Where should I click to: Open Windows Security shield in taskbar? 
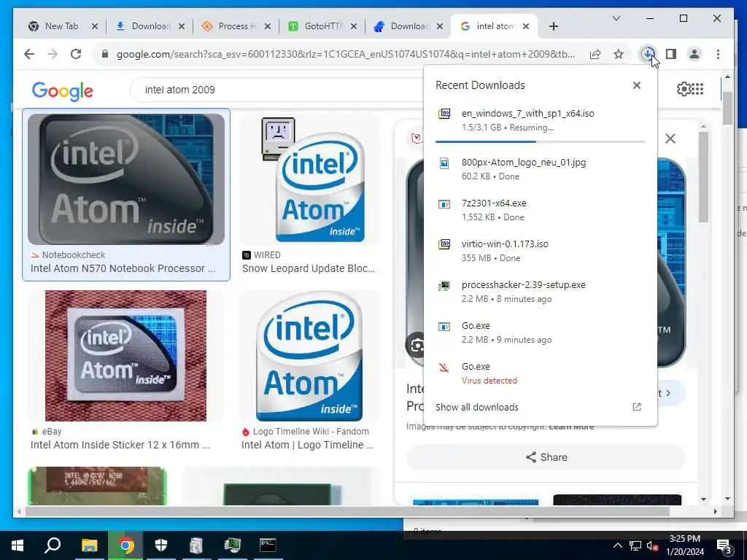(x=161, y=545)
